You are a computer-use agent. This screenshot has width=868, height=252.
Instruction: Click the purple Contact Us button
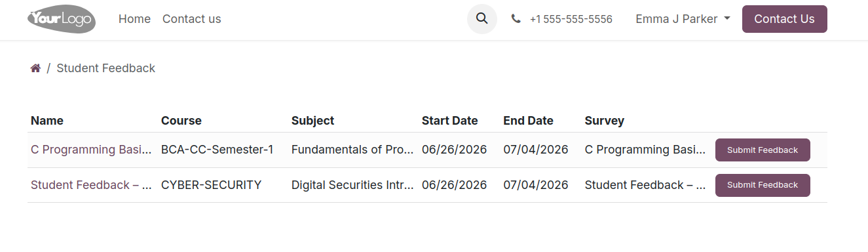(784, 19)
